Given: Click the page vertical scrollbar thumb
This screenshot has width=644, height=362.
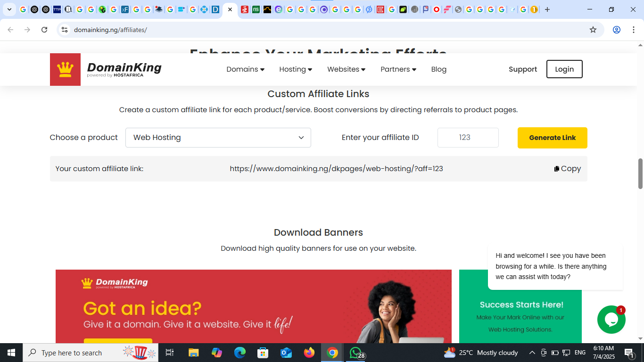Looking at the screenshot, I should point(640,173).
